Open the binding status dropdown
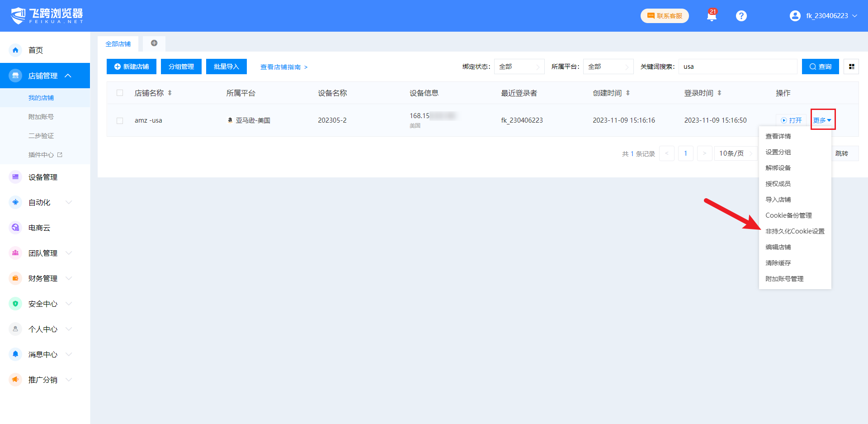Screen dimensions: 868x424 [519, 67]
